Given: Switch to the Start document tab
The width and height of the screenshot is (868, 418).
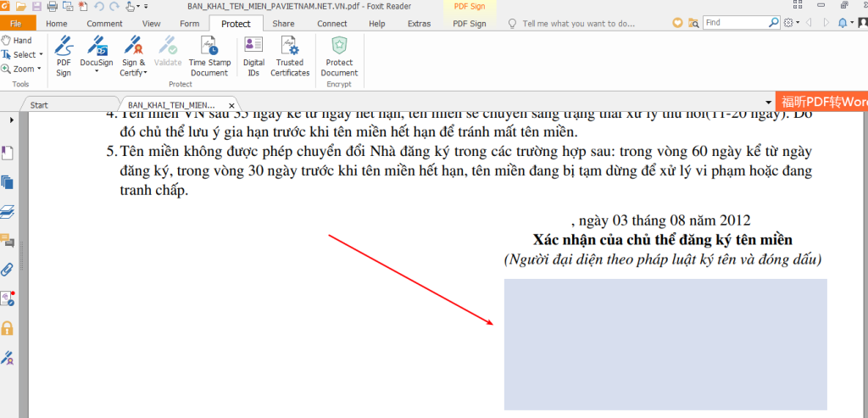Looking at the screenshot, I should 39,104.
